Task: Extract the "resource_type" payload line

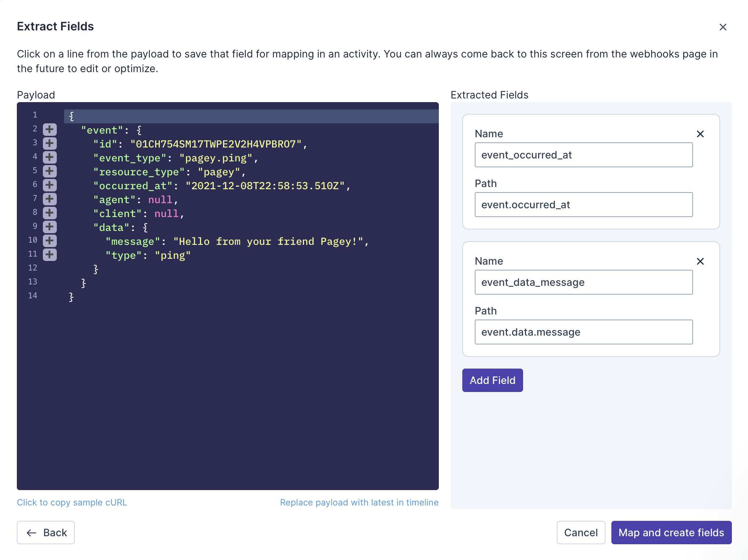Action: (x=49, y=171)
